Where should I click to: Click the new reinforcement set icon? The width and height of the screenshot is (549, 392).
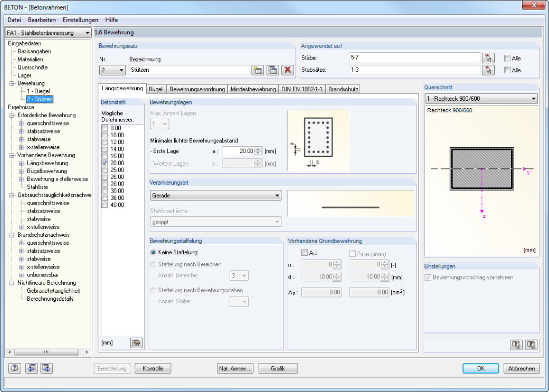pos(258,70)
